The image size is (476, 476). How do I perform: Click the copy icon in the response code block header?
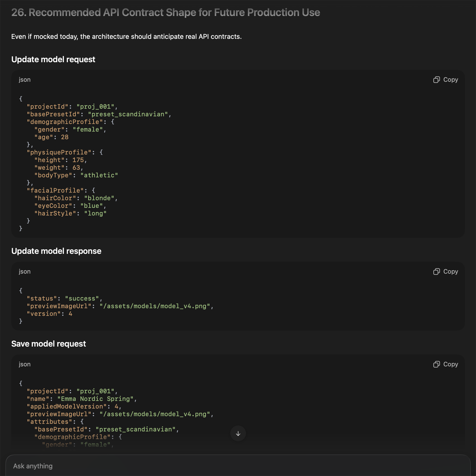click(436, 272)
